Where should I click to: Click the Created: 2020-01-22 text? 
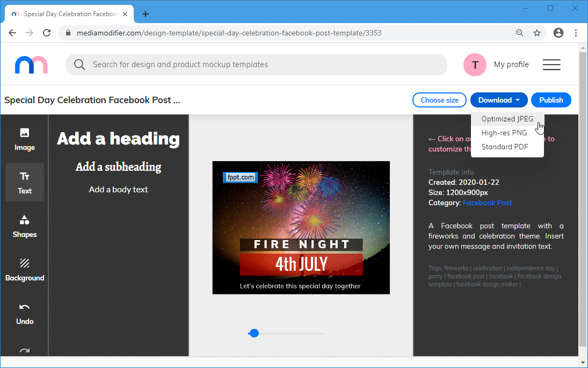pyautogui.click(x=464, y=182)
